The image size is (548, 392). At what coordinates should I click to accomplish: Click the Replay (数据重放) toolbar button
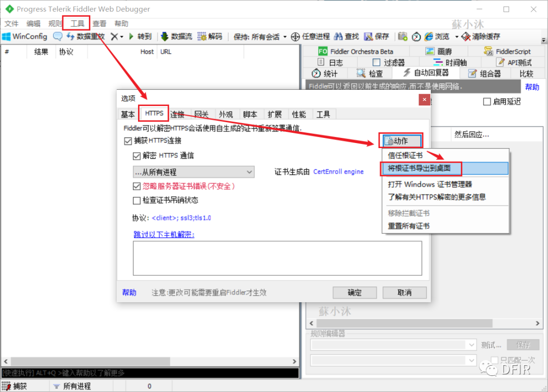point(86,37)
